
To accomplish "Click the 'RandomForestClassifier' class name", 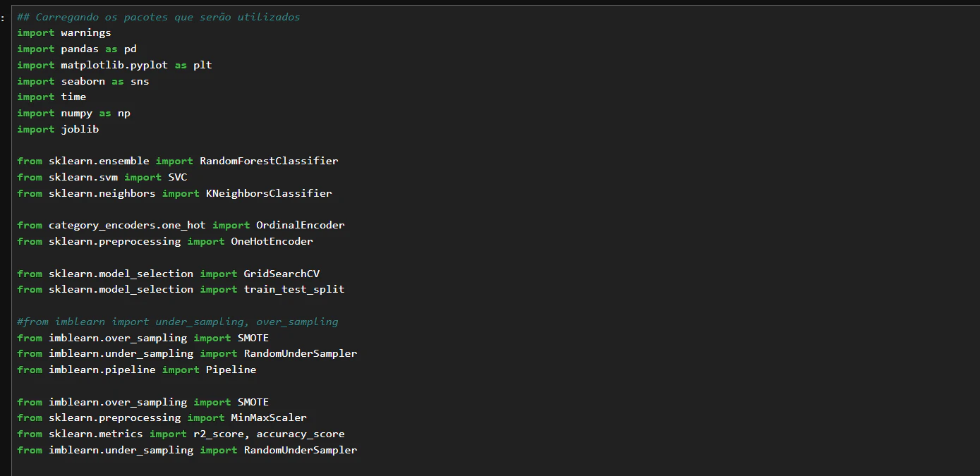I will (269, 161).
